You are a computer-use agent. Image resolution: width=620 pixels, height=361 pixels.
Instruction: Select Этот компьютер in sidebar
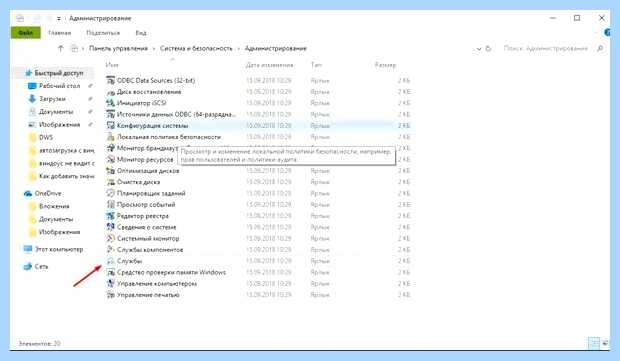(x=59, y=249)
